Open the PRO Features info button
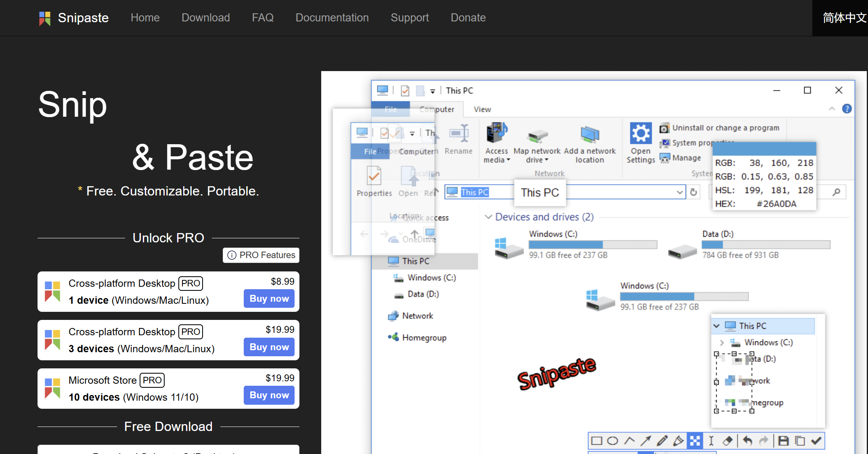This screenshot has height=454, width=868. tap(261, 255)
